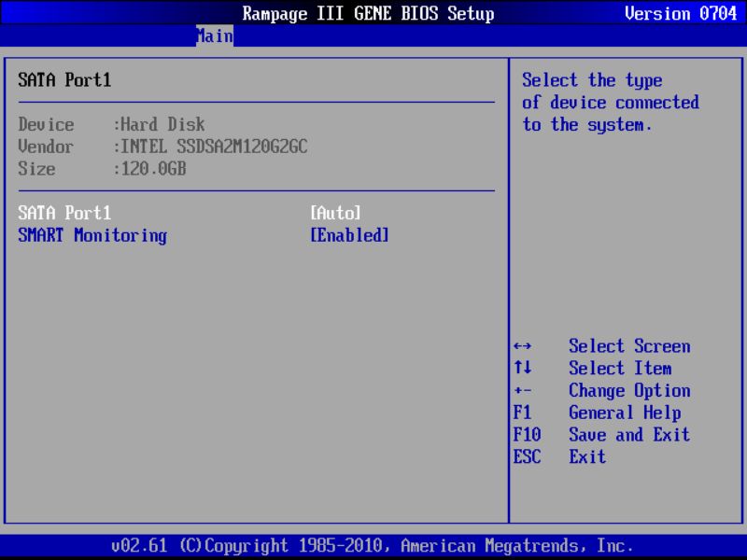Select the SATA Port1 setting label
Viewport: 747px width, 560px height.
click(x=64, y=213)
